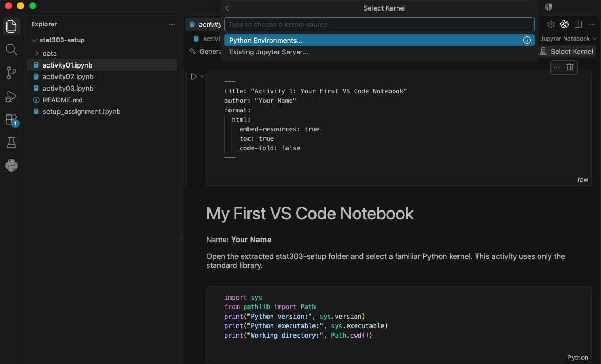Viewport: 601px width, 364px height.
Task: Open editor more actions ellipsis at top right
Action: pyautogui.click(x=592, y=24)
